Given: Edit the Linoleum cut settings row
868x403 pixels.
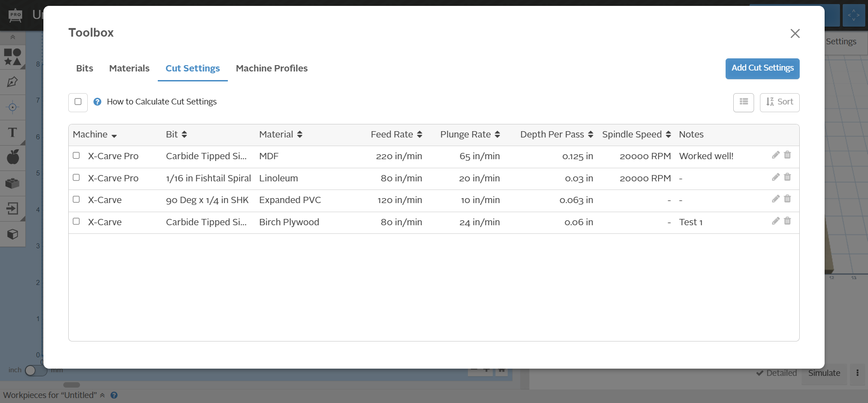Looking at the screenshot, I should (775, 177).
